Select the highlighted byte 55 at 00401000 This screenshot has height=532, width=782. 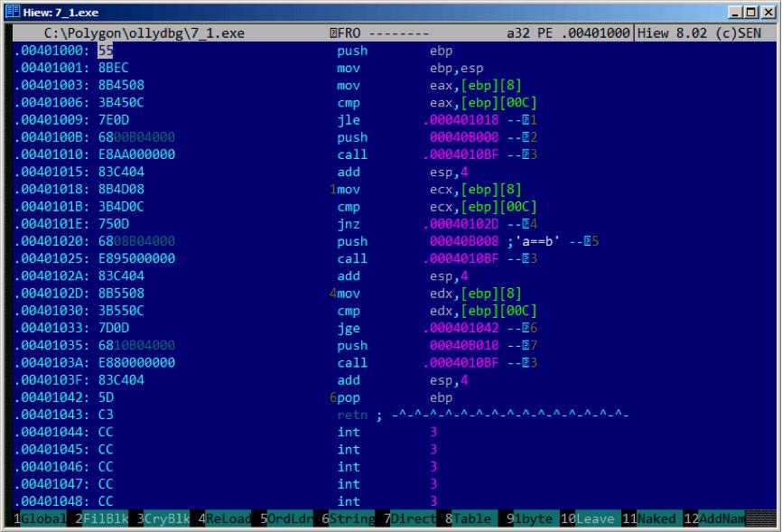(x=106, y=51)
